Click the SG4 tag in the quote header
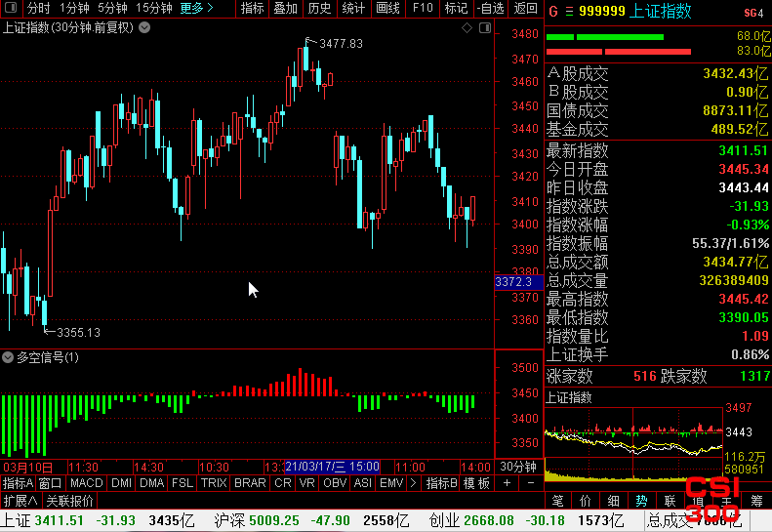 (753, 13)
